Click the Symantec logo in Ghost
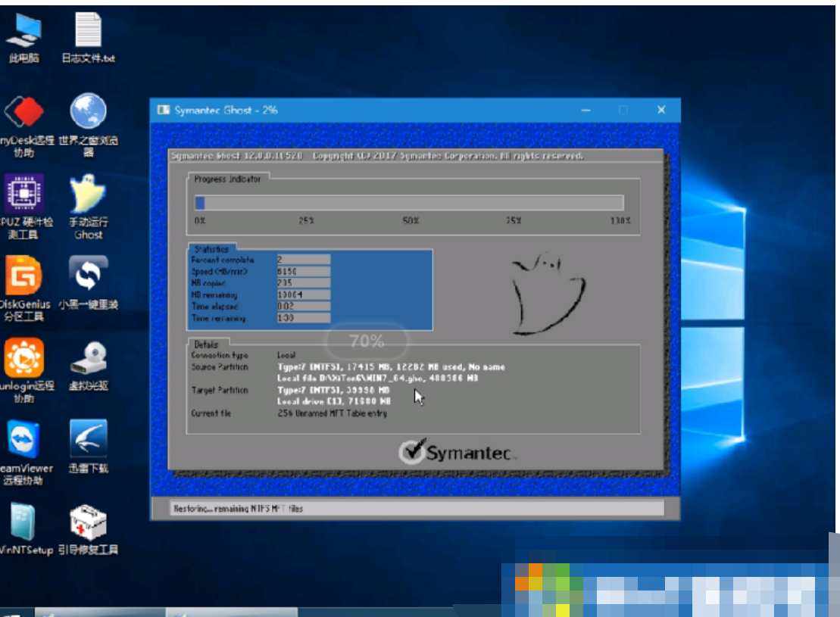The image size is (840, 617). pyautogui.click(x=457, y=452)
